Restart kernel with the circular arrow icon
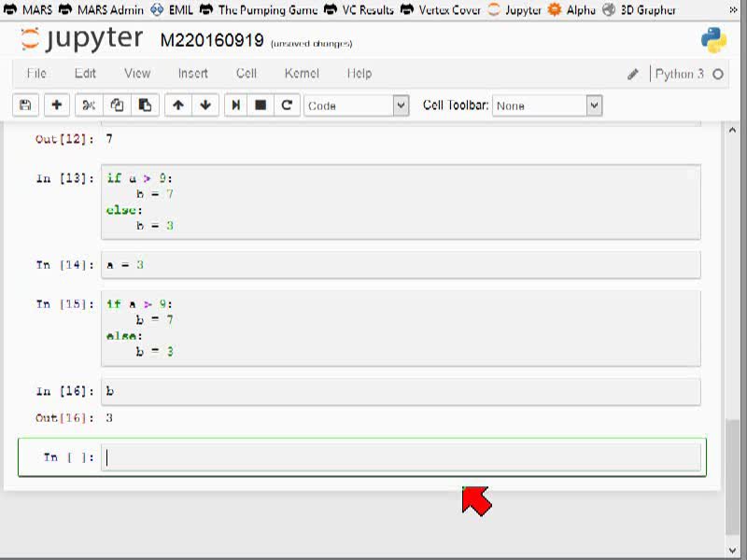 (x=287, y=105)
